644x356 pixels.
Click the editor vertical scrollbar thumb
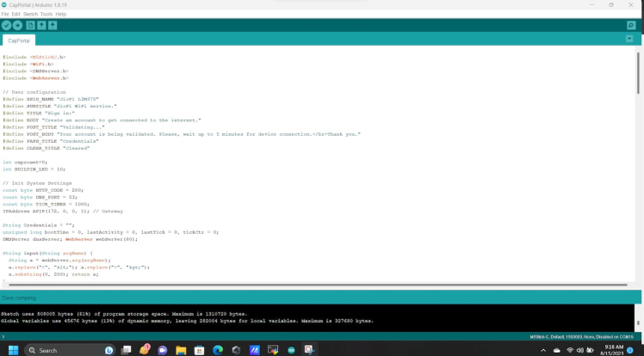[x=638, y=72]
